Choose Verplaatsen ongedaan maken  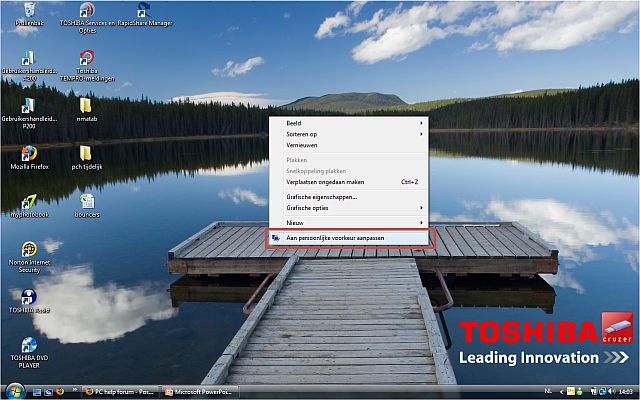click(x=349, y=182)
